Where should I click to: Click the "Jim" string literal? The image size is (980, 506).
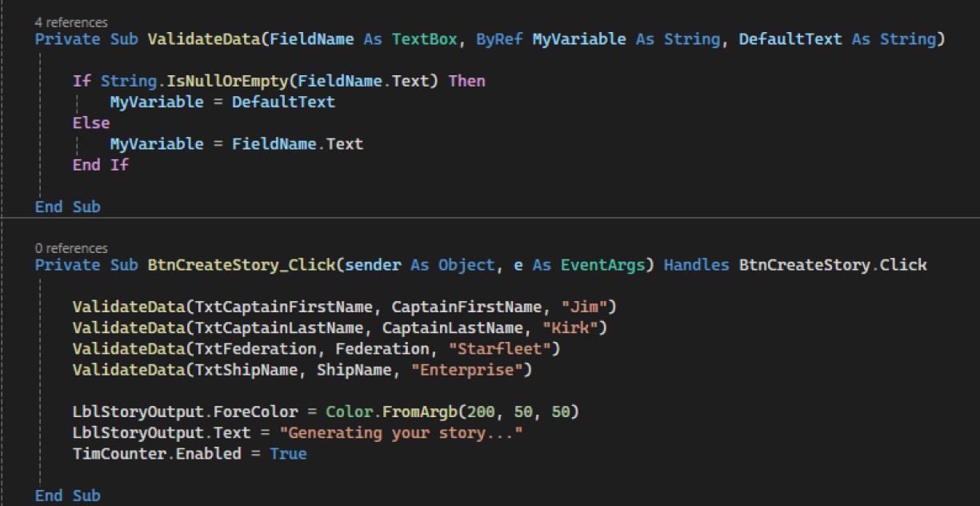(x=589, y=307)
